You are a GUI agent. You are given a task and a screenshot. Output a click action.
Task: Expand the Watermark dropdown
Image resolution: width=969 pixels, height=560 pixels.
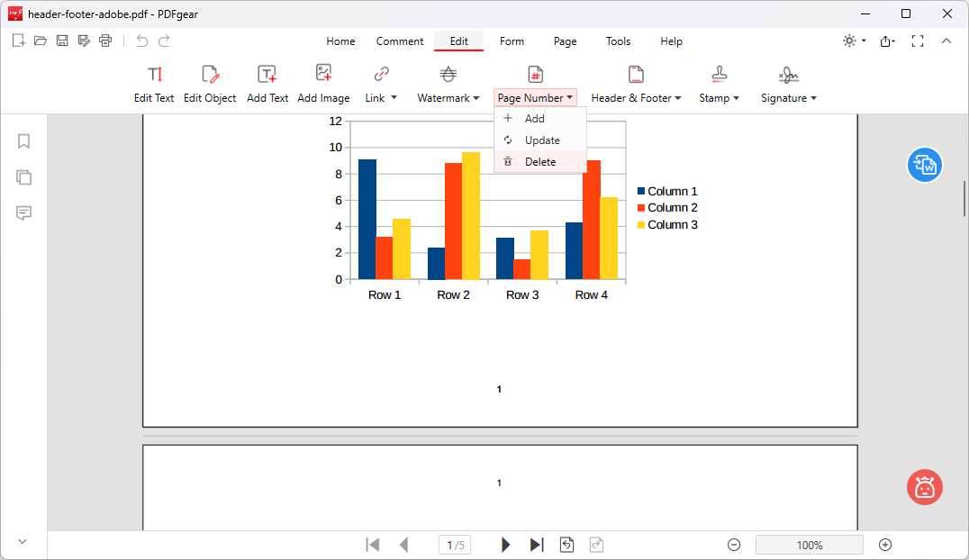(448, 97)
